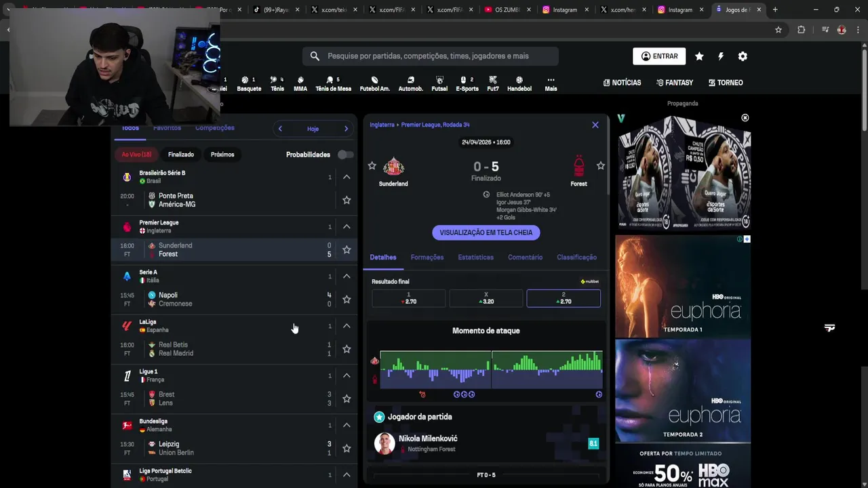Open the Mais sports menu

(551, 83)
